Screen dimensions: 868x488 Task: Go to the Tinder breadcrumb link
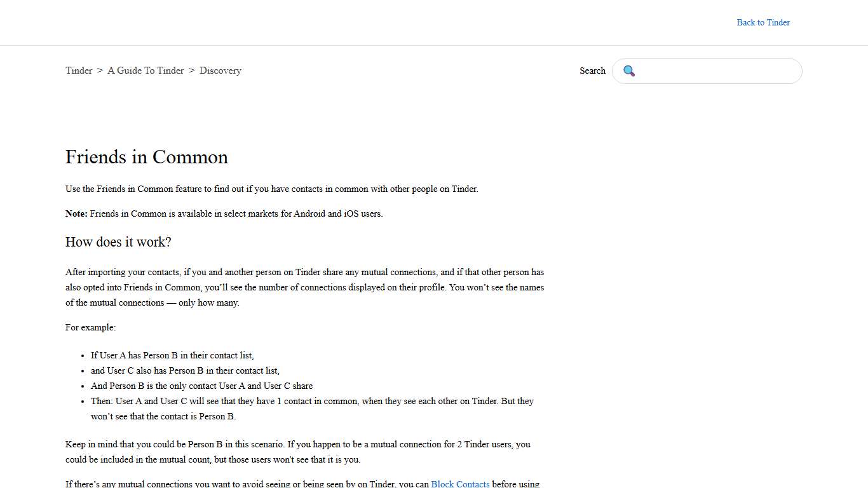pos(79,71)
